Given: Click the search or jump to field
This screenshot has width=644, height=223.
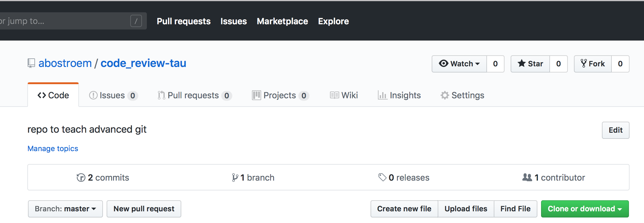Looking at the screenshot, I should [73, 21].
